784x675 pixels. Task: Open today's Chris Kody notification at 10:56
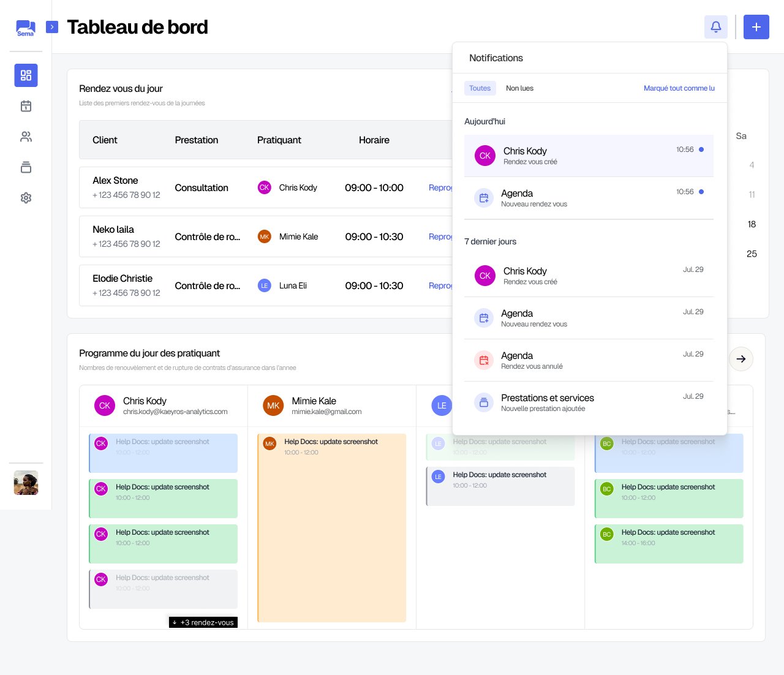coord(589,156)
